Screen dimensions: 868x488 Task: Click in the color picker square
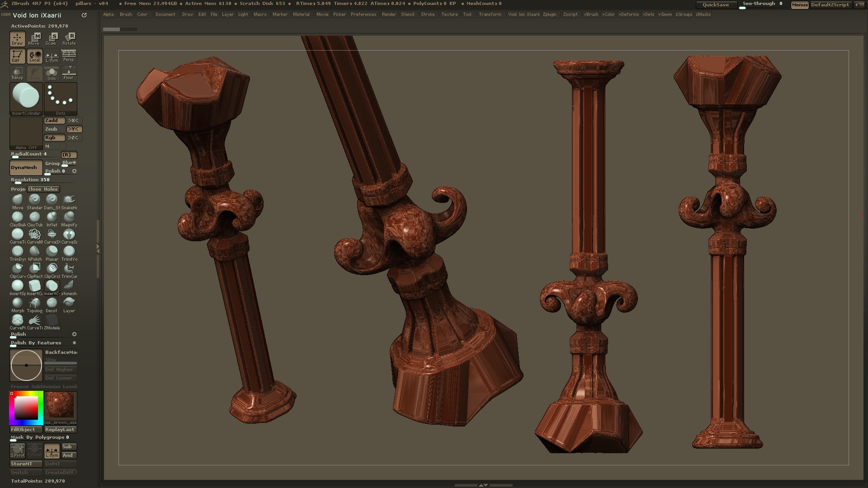pos(26,408)
